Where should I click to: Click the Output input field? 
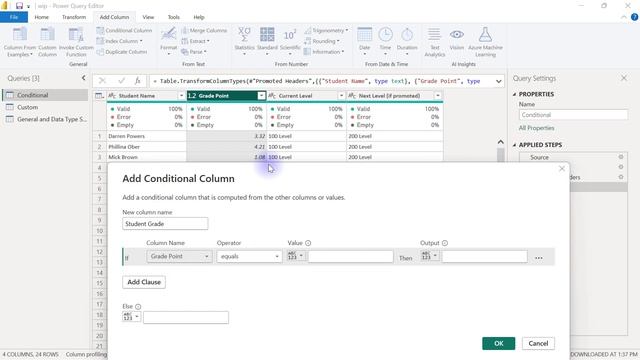tap(484, 256)
